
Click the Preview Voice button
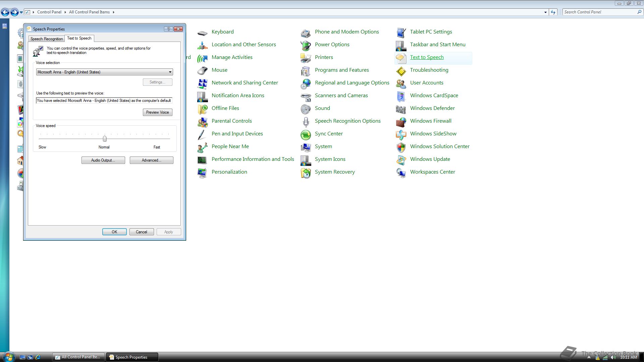[x=157, y=112]
